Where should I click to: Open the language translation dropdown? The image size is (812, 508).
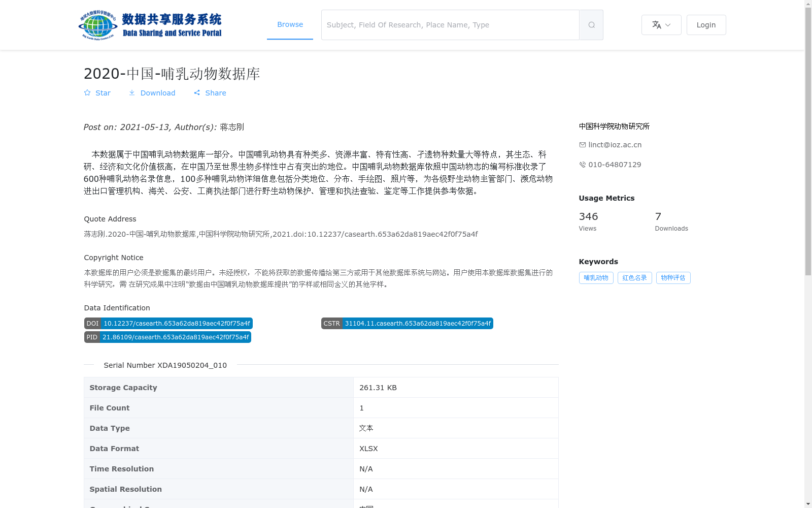[661, 25]
